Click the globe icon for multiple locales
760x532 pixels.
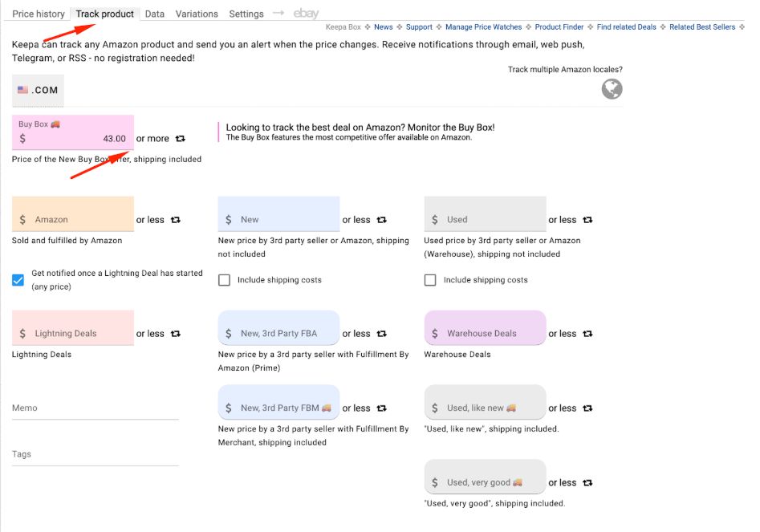coord(612,89)
